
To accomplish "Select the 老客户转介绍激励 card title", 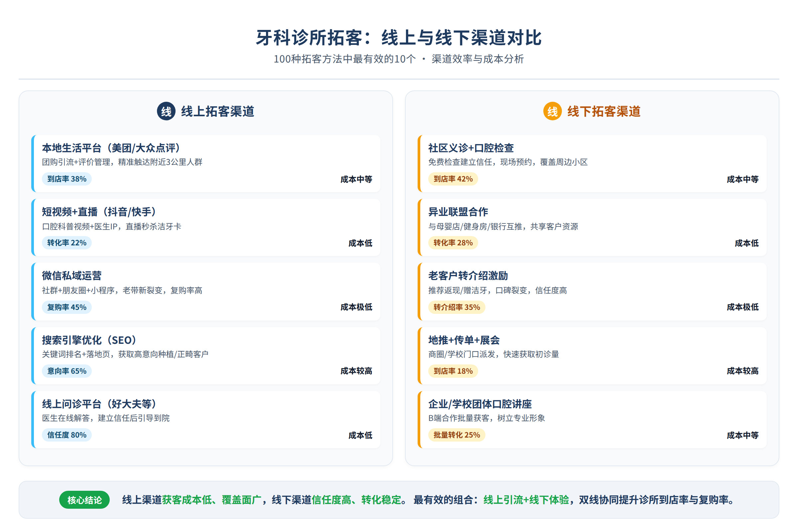I will (468, 276).
